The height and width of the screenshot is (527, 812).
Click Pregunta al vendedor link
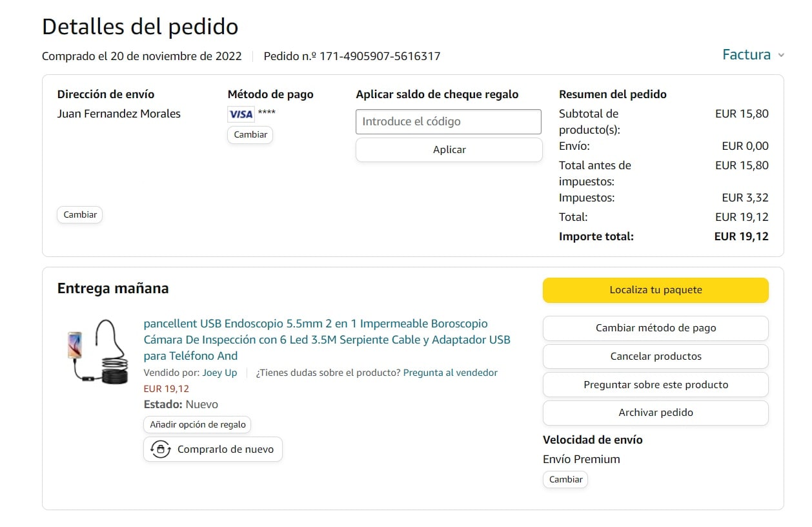[450, 373]
